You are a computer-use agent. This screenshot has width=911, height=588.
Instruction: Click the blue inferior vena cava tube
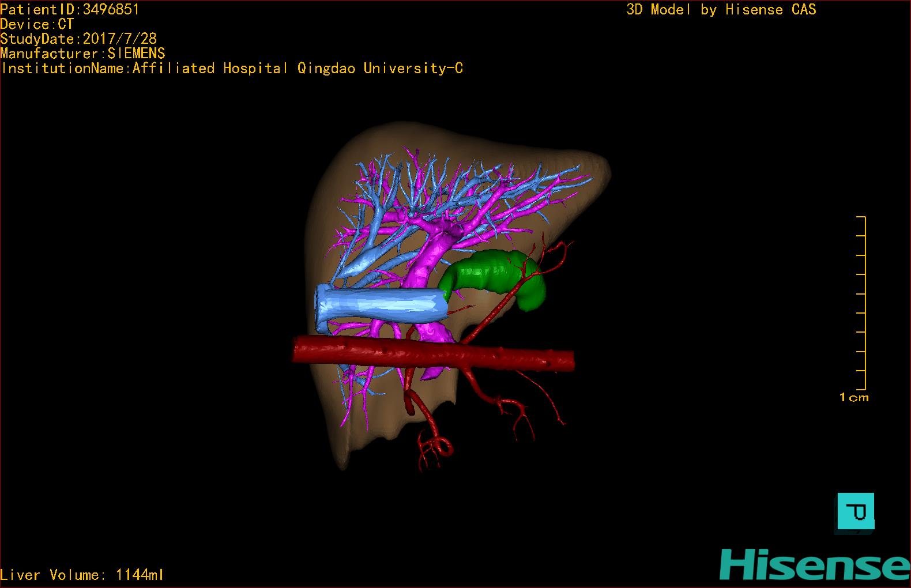coord(382,304)
